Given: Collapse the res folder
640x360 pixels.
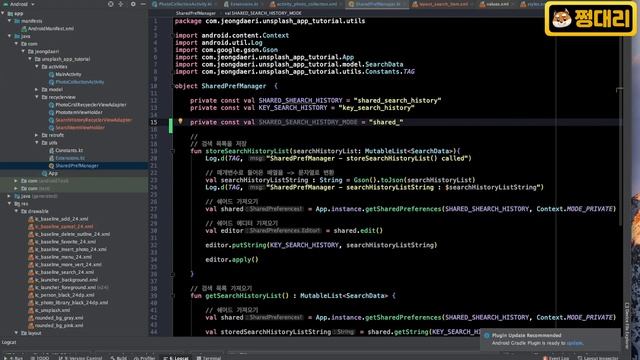Looking at the screenshot, I should click(x=9, y=204).
